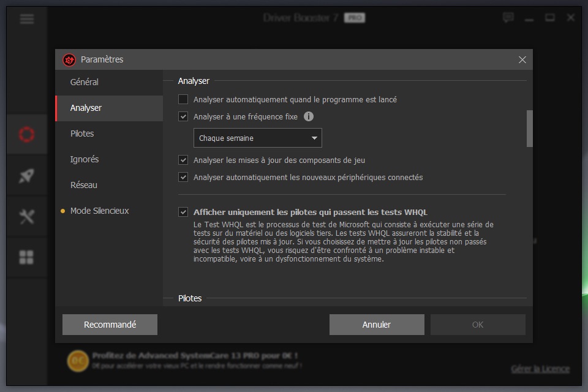The image size is (588, 392).
Task: Click the Analyser section heading in panel
Action: pyautogui.click(x=194, y=81)
